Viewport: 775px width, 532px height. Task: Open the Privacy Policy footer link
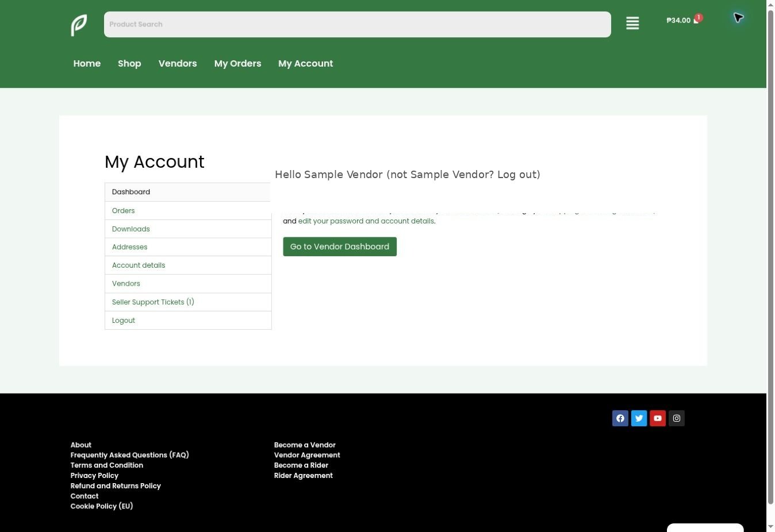click(95, 476)
